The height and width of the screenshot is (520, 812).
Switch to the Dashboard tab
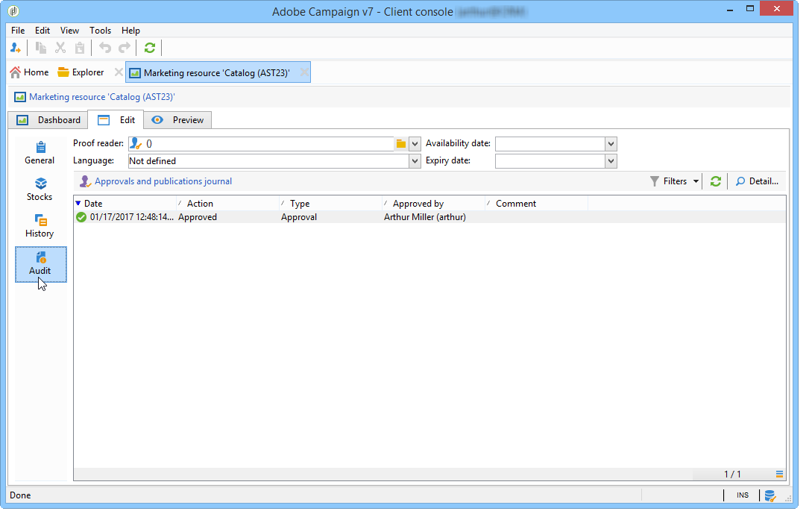48,121
